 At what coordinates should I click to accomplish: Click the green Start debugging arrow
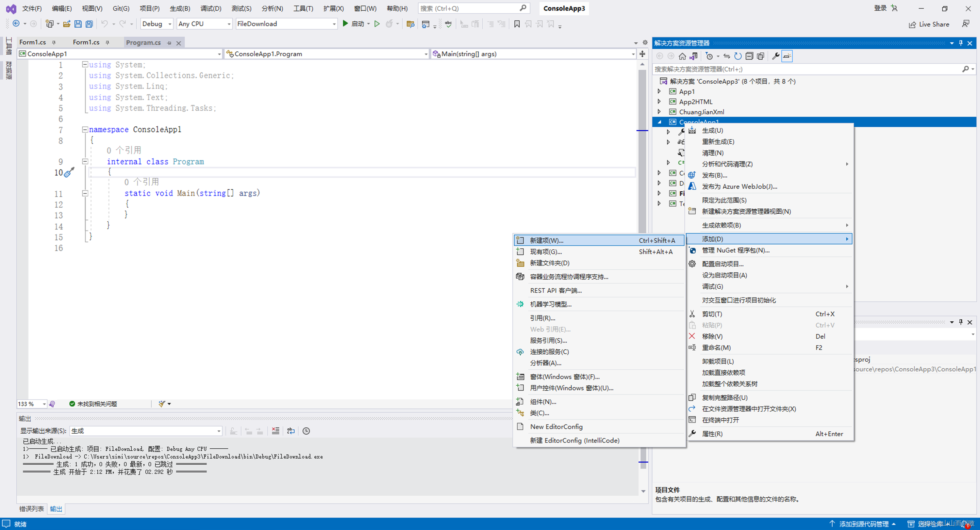coord(345,24)
